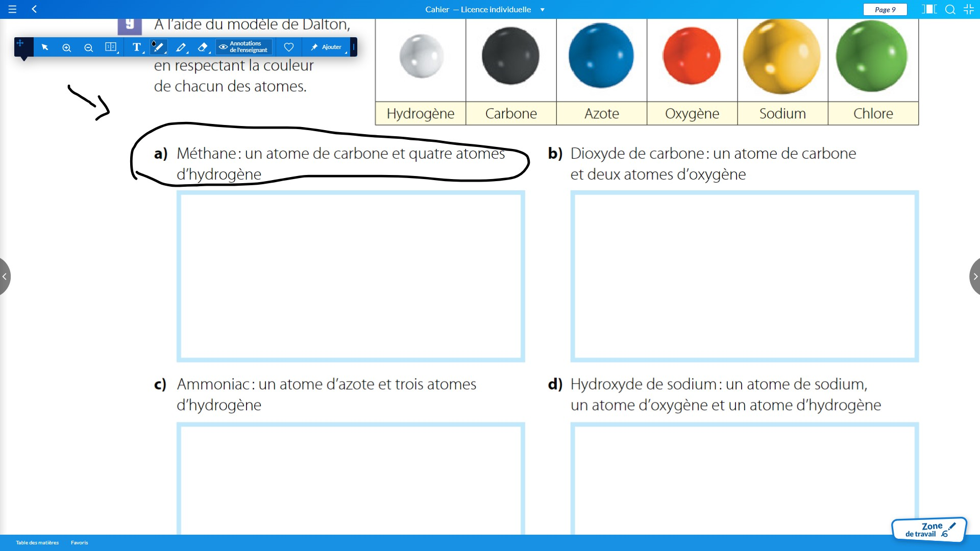This screenshot has width=980, height=551.
Task: Open the page display mode dropdown
Action: (x=111, y=47)
